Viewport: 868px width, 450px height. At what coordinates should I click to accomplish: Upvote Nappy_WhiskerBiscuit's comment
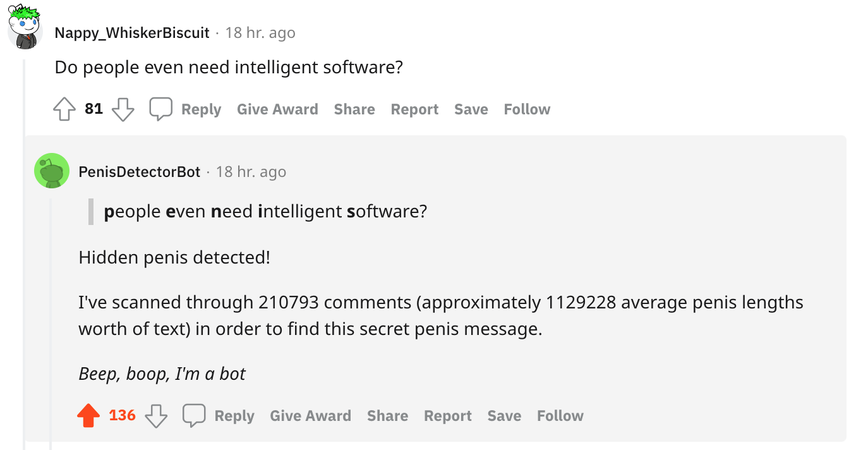(64, 109)
